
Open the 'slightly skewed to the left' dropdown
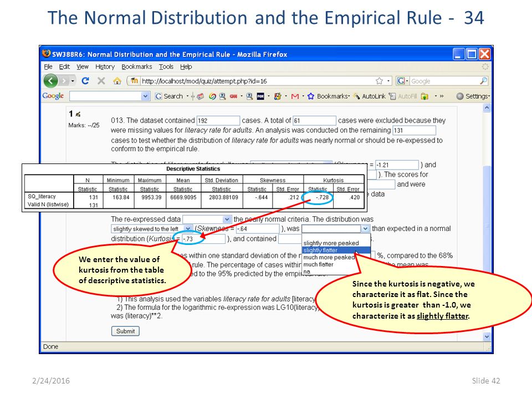click(152, 229)
